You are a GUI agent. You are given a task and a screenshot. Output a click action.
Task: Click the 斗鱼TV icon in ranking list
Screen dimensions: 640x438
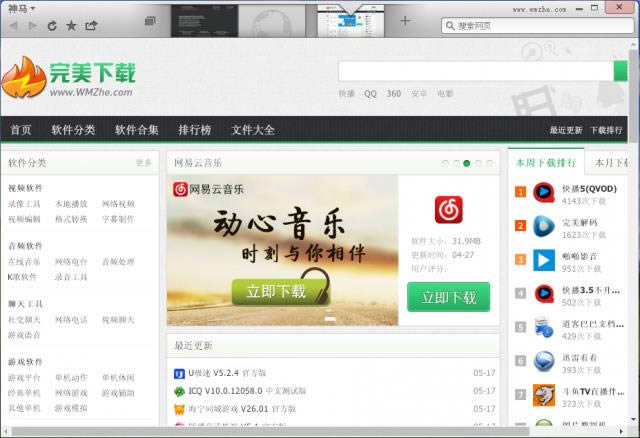click(543, 395)
